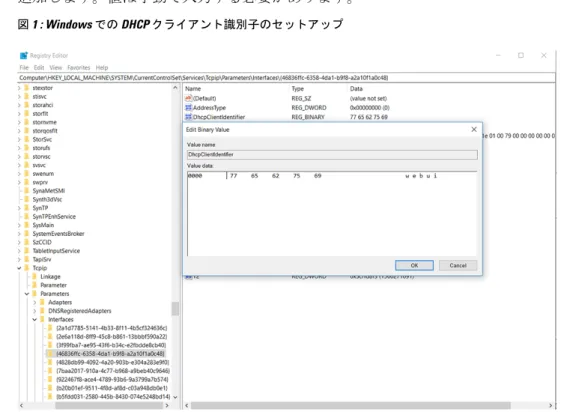Screen dimensions: 567x412
Task: Select the TabletInputService folder icon
Action: click(x=27, y=251)
